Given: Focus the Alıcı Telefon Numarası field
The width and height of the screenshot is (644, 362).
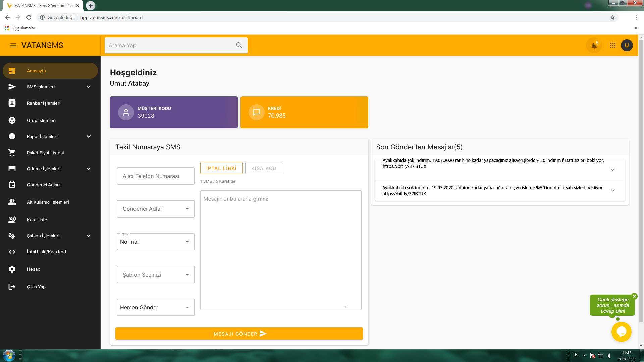Looking at the screenshot, I should point(156,176).
